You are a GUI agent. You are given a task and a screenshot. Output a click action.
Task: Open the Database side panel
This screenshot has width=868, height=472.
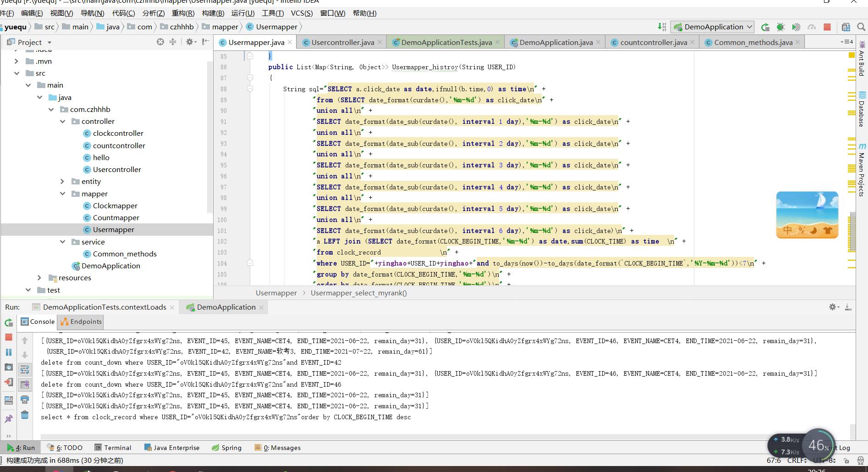[x=862, y=110]
